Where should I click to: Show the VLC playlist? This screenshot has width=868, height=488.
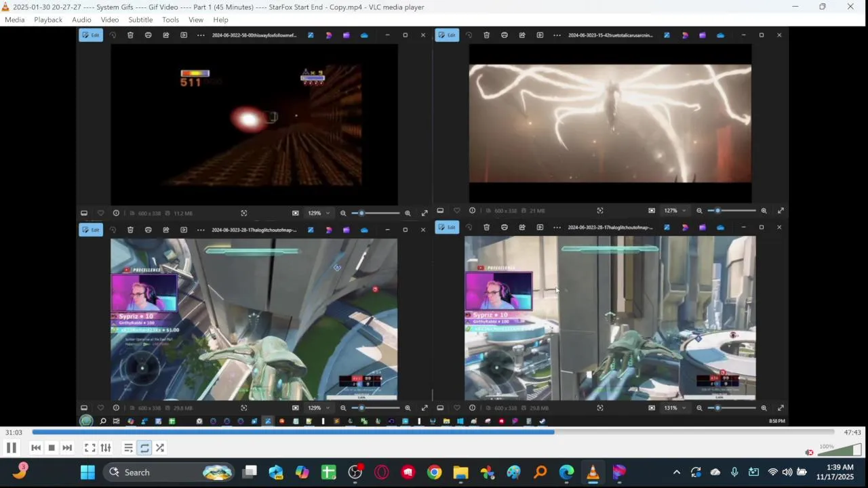click(128, 448)
